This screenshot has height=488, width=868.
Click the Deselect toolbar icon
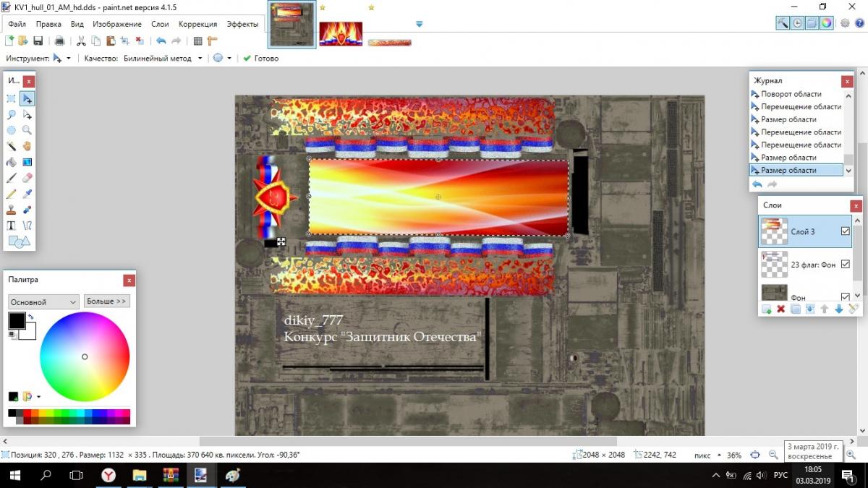[x=140, y=41]
